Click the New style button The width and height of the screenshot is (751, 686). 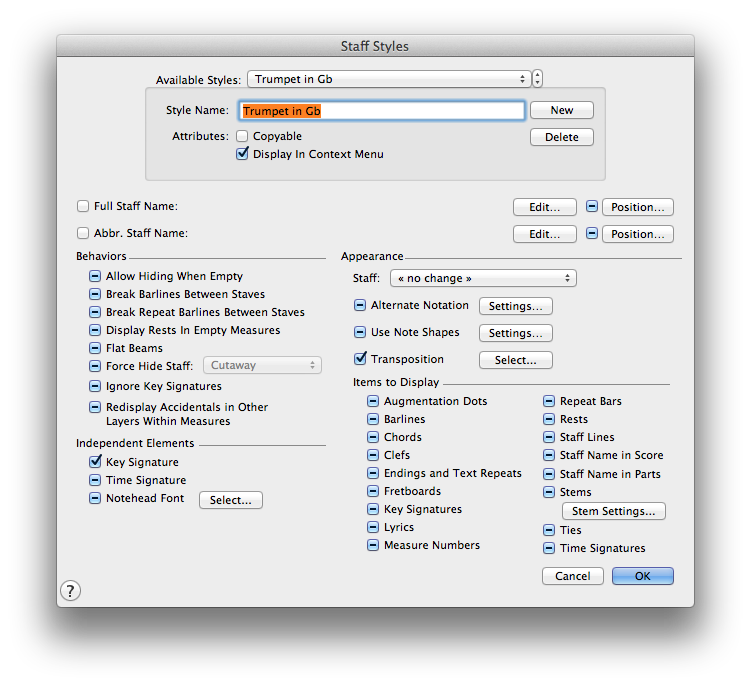click(561, 110)
